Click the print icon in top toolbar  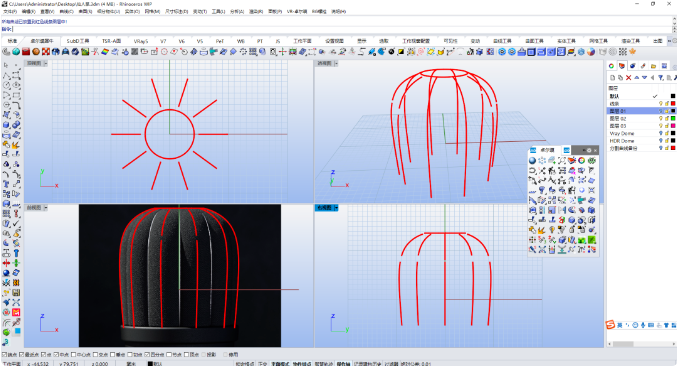coord(203,52)
